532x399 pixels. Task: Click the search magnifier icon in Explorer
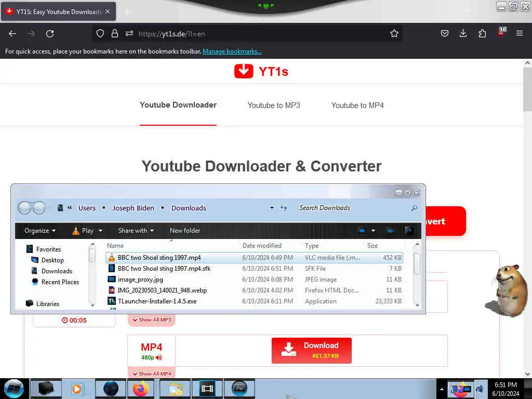coord(414,208)
